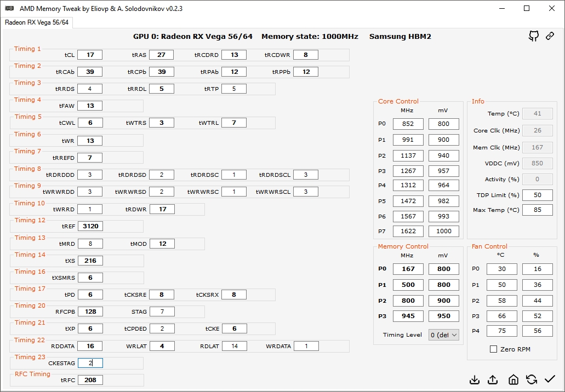
Task: Click the tCL input field
Action: tap(90, 55)
